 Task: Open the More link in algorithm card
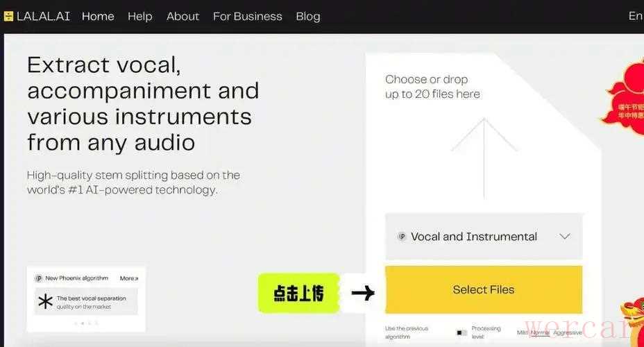point(128,278)
